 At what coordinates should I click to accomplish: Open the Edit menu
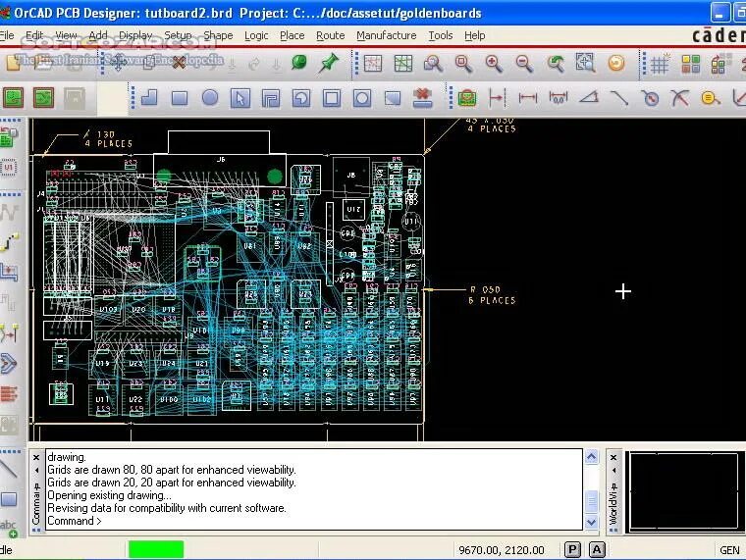[34, 35]
